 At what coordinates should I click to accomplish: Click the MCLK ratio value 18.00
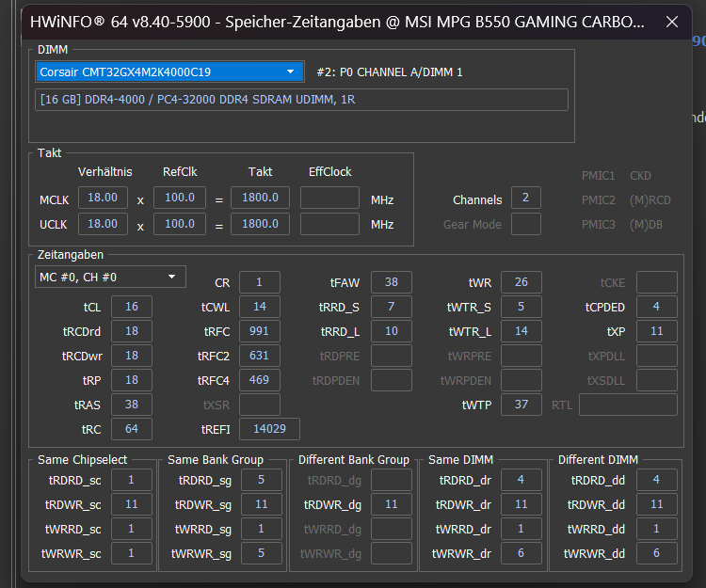click(x=103, y=198)
